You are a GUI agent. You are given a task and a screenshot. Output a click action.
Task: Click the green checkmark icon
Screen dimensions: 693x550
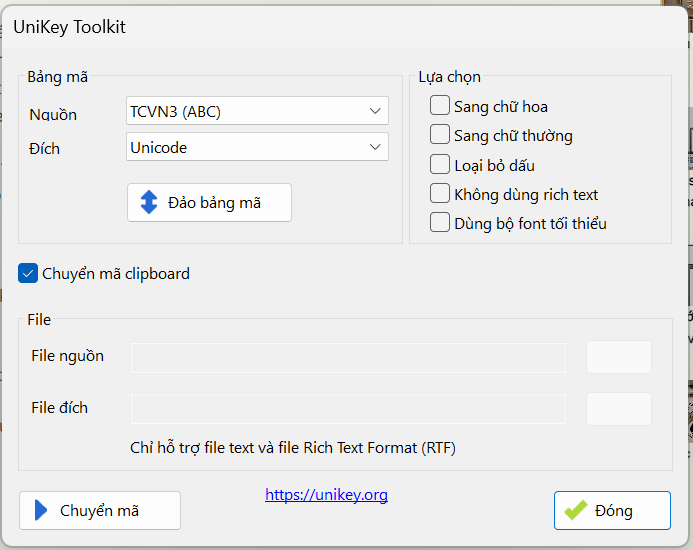point(575,510)
